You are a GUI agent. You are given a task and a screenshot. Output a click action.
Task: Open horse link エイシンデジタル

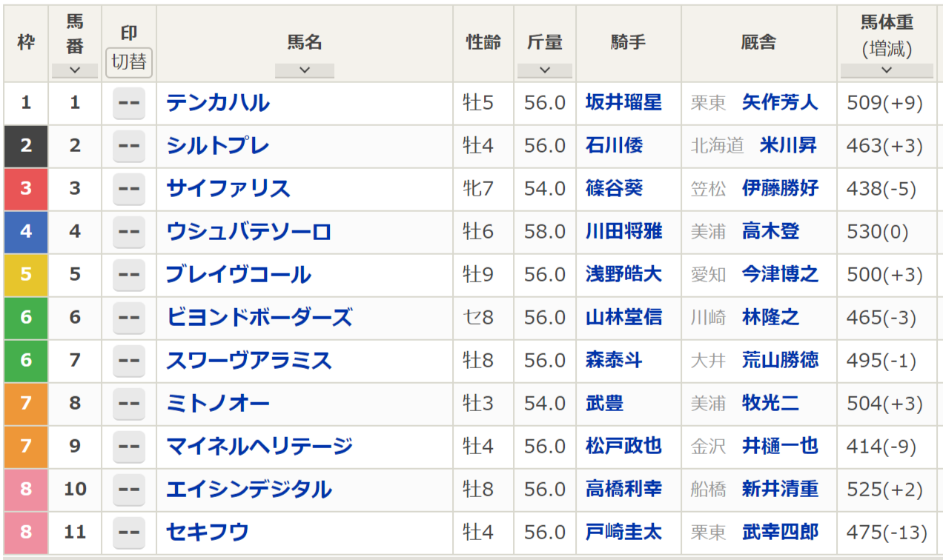[x=249, y=489]
